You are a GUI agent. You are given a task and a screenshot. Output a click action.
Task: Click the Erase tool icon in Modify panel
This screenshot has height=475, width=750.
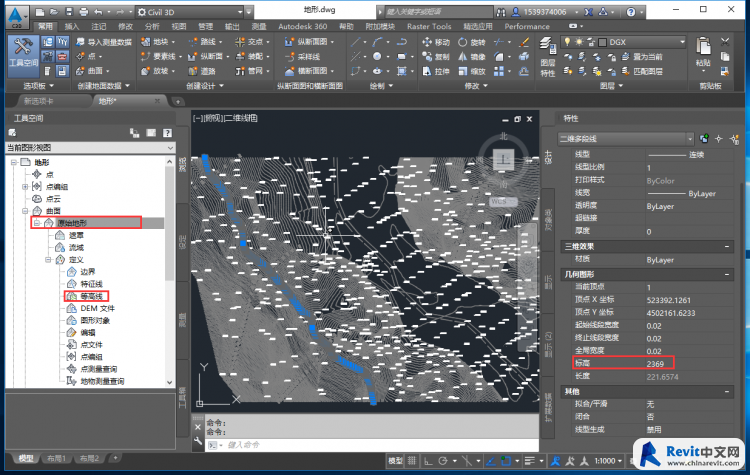(524, 42)
